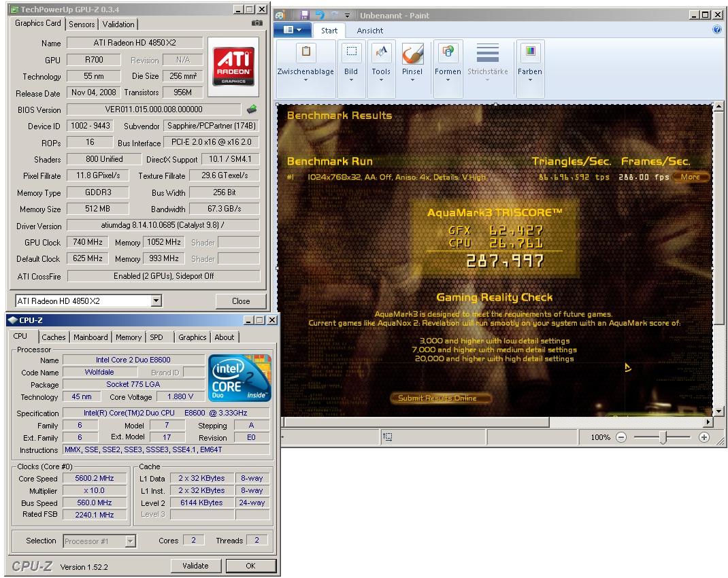Open the Processor #1 selection dropdown
728x578 pixels.
(99, 541)
